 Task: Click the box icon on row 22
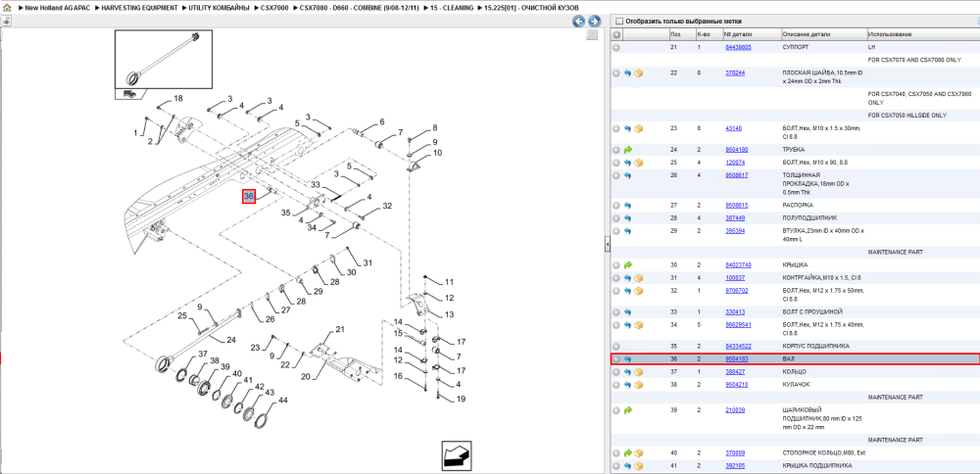tap(638, 73)
